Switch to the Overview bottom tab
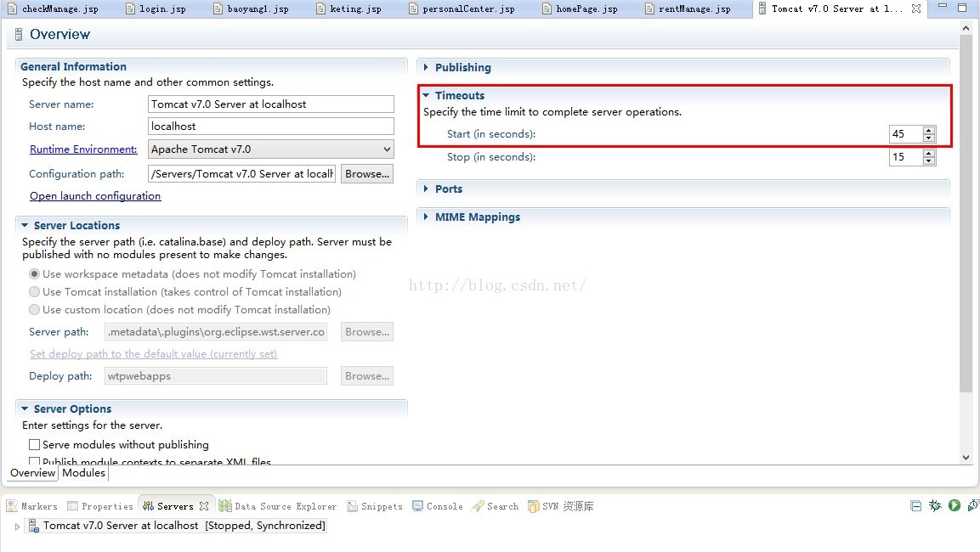980x552 pixels. 32,473
